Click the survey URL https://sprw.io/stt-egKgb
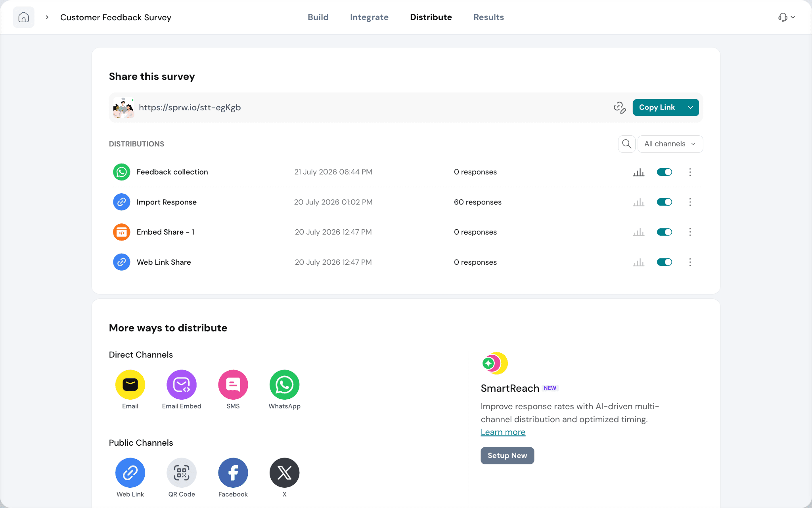The image size is (812, 508). point(190,108)
